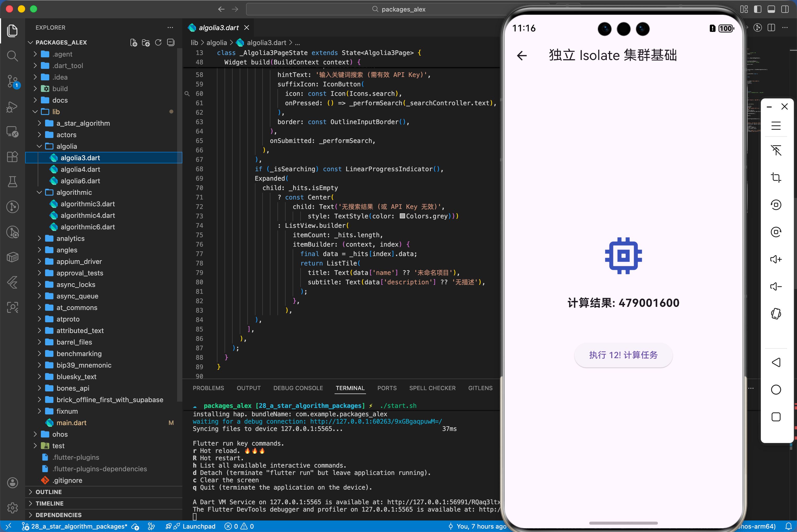Switch to the DEBUG CONSOLE tab
Image resolution: width=797 pixels, height=532 pixels.
point(298,388)
